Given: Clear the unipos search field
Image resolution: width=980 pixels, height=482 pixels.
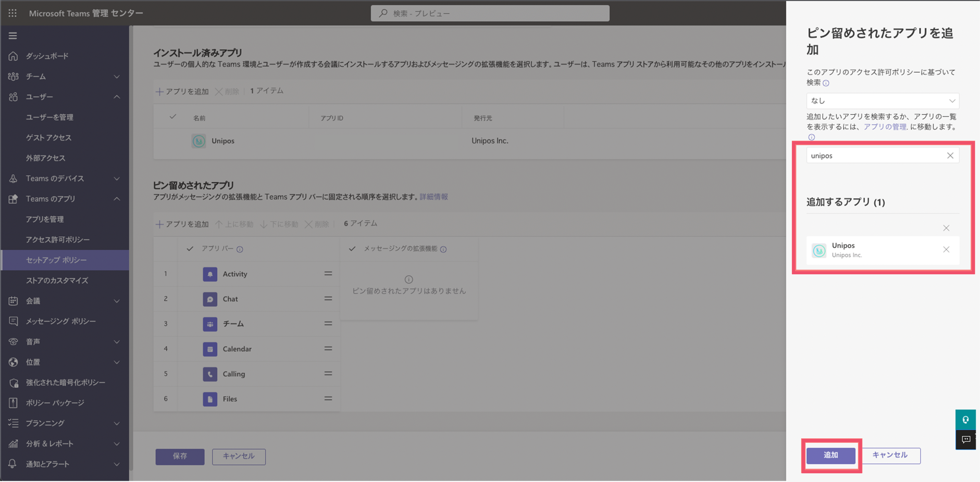Looking at the screenshot, I should pyautogui.click(x=950, y=155).
